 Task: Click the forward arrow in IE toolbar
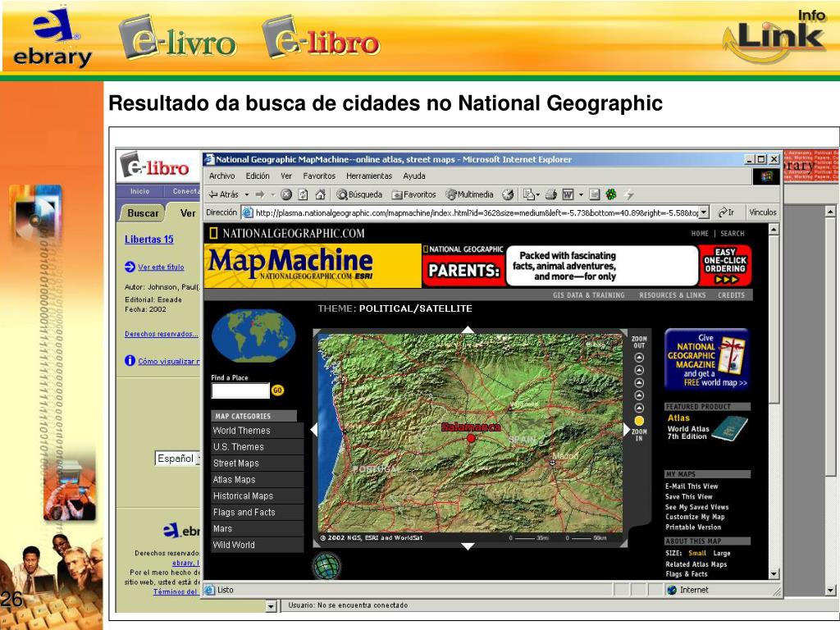click(260, 194)
